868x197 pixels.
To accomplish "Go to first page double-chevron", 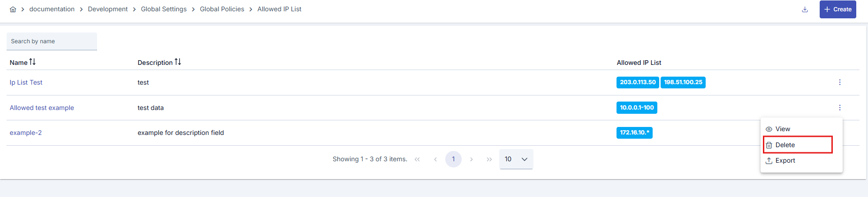I will [417, 159].
